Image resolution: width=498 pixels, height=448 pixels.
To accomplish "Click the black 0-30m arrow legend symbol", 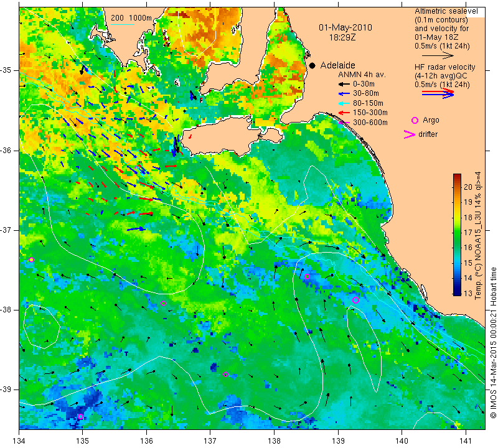I will [344, 85].
